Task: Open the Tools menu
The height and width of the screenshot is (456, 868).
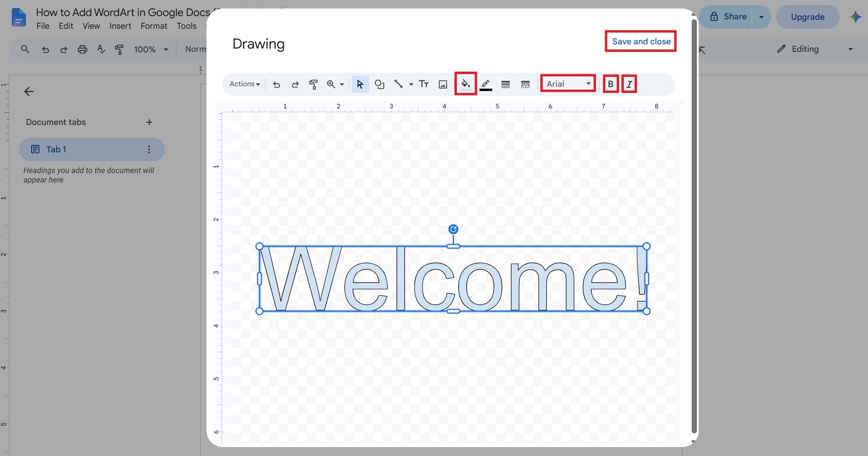Action: 187,26
